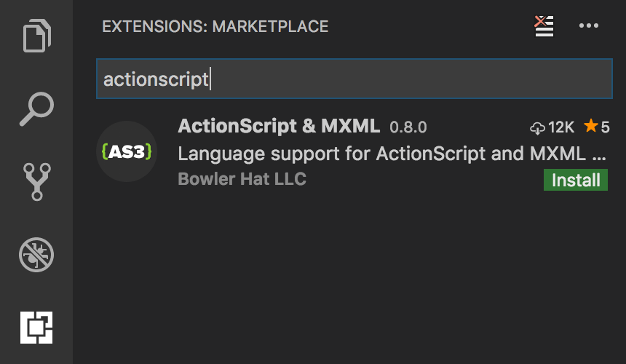Click the Bowler Hat LLC publisher name
The width and height of the screenshot is (626, 364).
[242, 179]
